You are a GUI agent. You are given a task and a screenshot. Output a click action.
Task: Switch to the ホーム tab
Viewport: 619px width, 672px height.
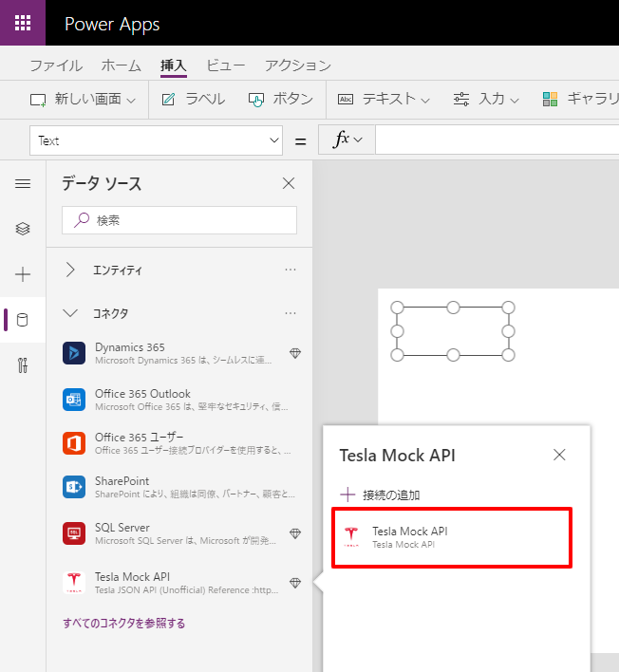pos(121,65)
